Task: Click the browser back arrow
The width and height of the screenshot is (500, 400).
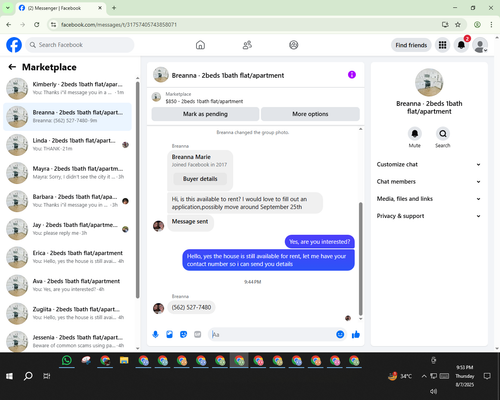Action: (x=9, y=25)
